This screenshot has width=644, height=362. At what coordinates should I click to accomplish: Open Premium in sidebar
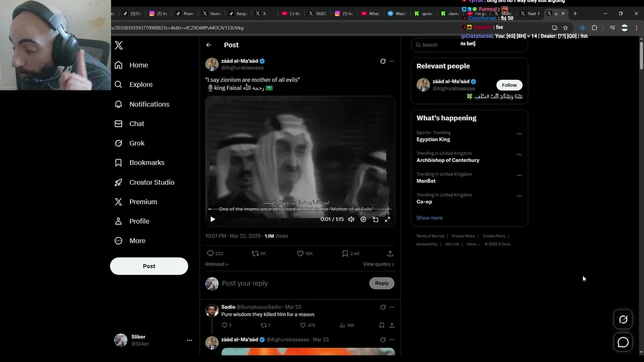136,202
